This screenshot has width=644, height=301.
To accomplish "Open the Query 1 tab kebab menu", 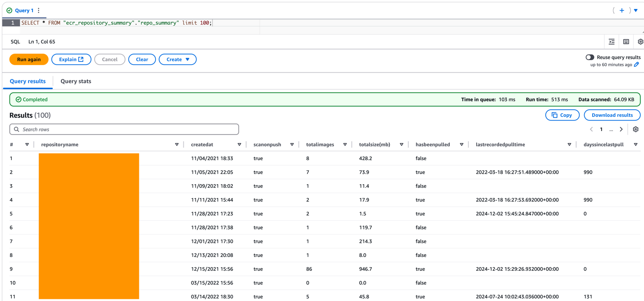I will 38,10.
